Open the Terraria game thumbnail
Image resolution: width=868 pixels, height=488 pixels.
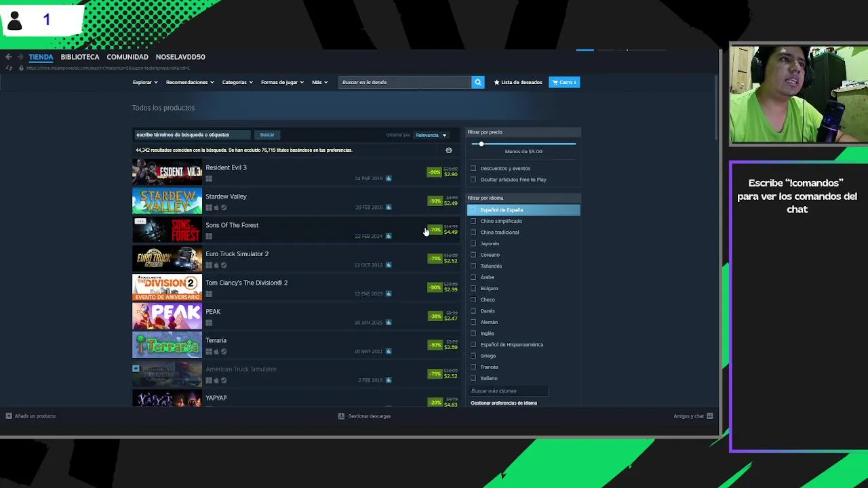pos(167,345)
